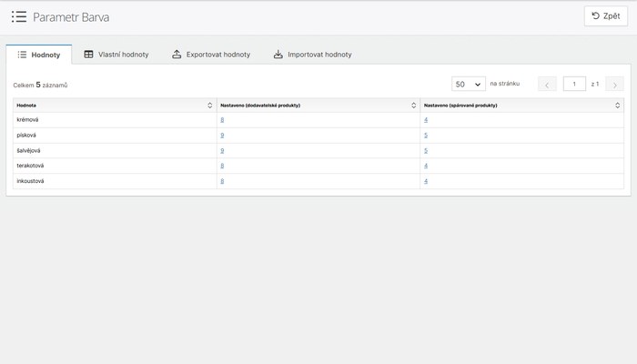Open inkoustová paired products count link
The image size is (637, 364).
pos(426,181)
